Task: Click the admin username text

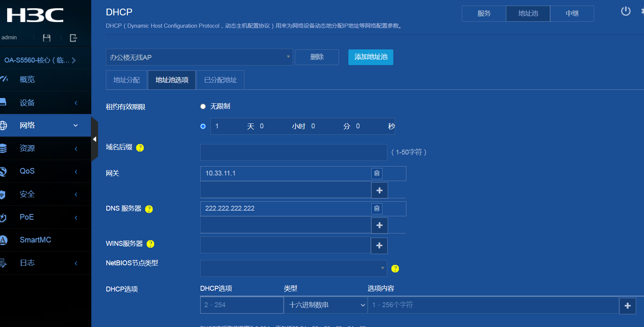Action: click(9, 37)
